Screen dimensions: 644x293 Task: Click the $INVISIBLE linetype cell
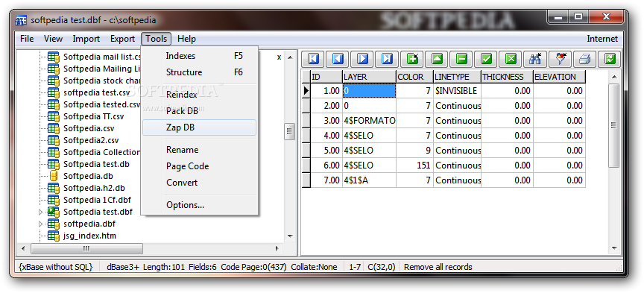[457, 91]
